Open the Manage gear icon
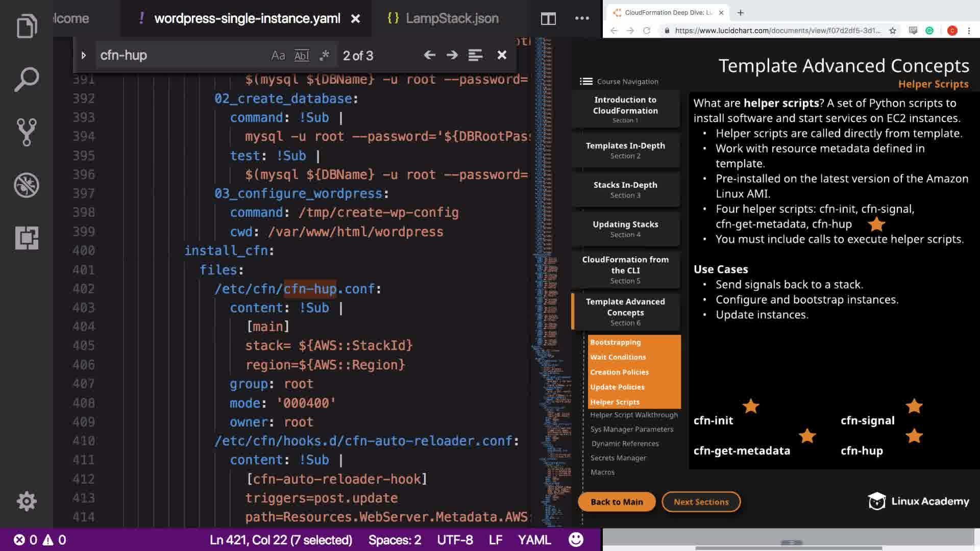 pyautogui.click(x=27, y=501)
